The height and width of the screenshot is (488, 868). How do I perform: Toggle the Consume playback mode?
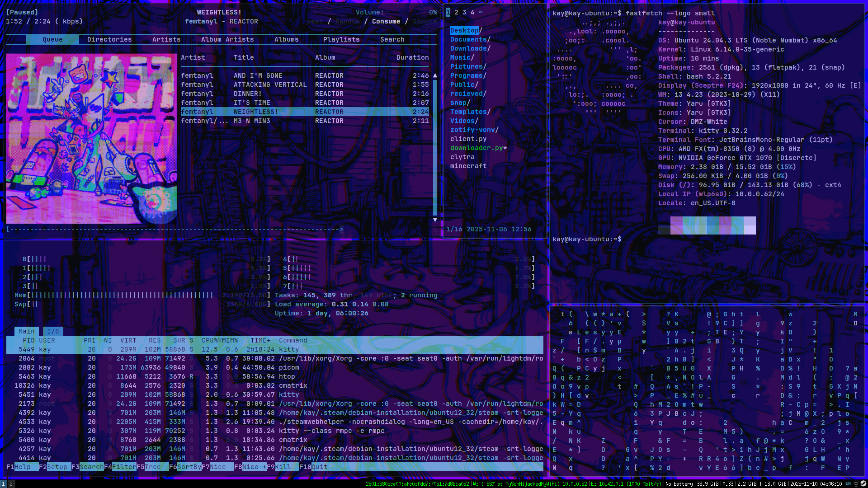pyautogui.click(x=386, y=21)
